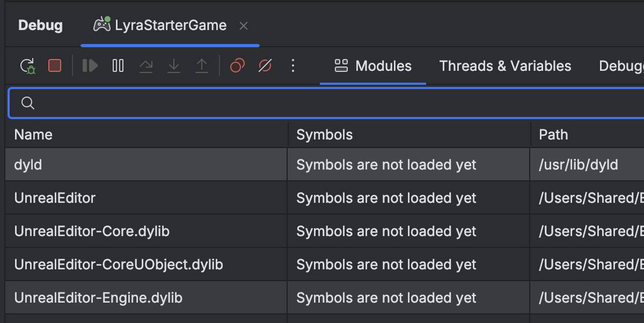Click the Step Out icon
This screenshot has width=644, height=323.
tap(202, 65)
